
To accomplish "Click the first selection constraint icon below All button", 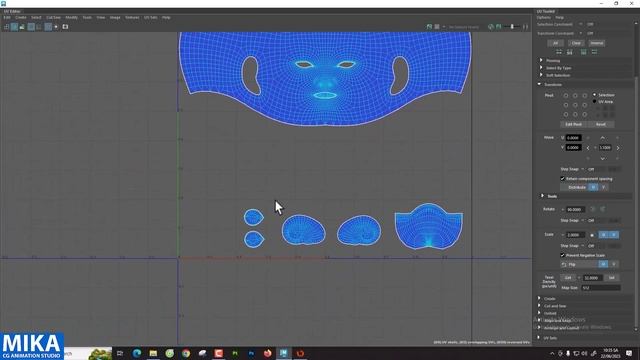I will (559, 52).
